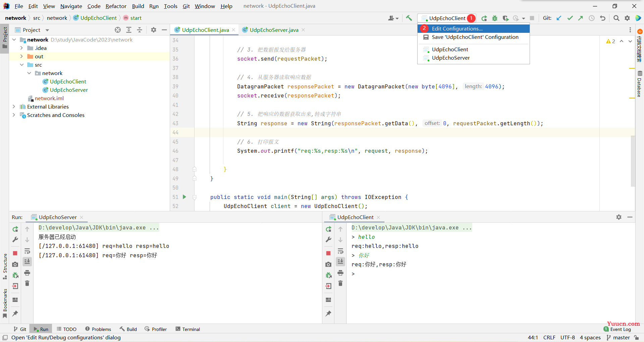
Task: Stop UdpEchoClient with red square
Action: 328,253
